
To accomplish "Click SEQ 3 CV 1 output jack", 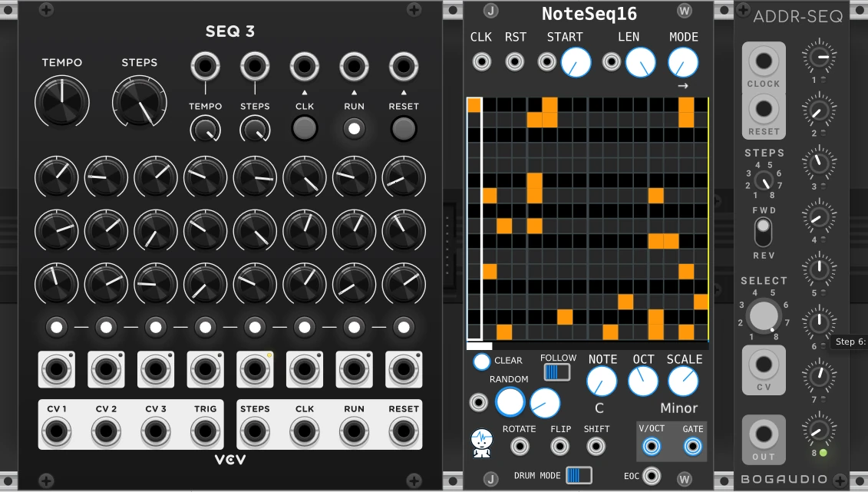I will pos(57,431).
